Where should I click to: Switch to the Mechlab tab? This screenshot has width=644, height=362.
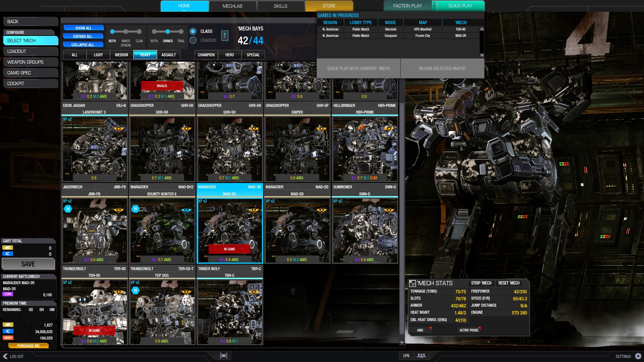point(232,6)
